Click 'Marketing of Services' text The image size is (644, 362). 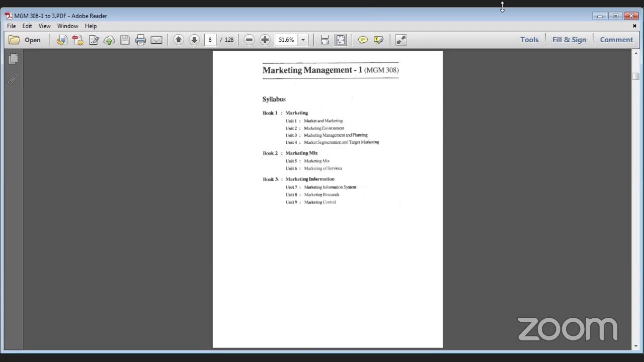click(x=323, y=168)
